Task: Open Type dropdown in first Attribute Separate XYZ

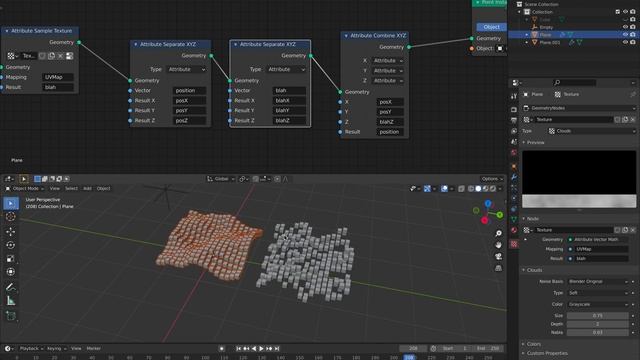Action: tap(187, 69)
